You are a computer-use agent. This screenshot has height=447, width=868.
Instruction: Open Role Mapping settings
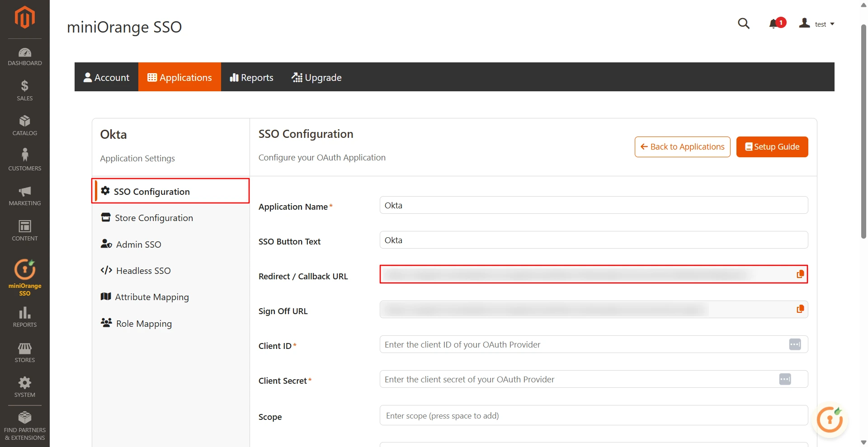coord(143,323)
